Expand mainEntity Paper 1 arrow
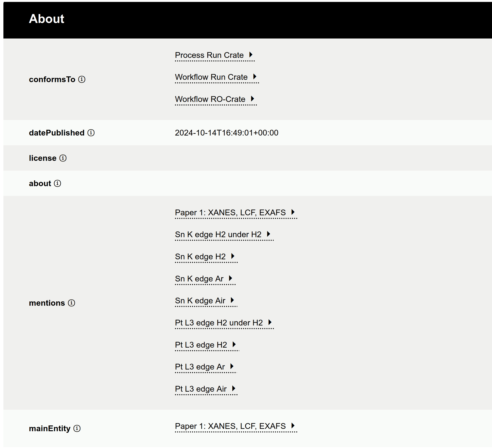Screen dimensions: 492x448 (293, 426)
